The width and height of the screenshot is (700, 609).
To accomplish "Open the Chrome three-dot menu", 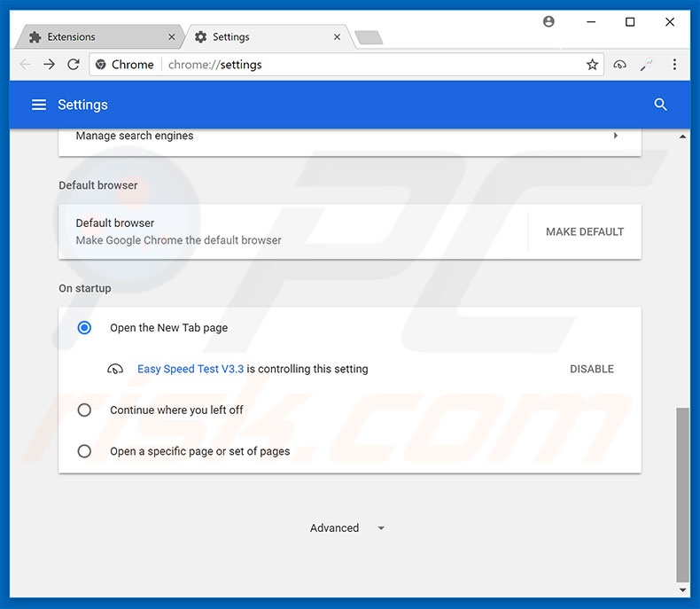I will [674, 65].
